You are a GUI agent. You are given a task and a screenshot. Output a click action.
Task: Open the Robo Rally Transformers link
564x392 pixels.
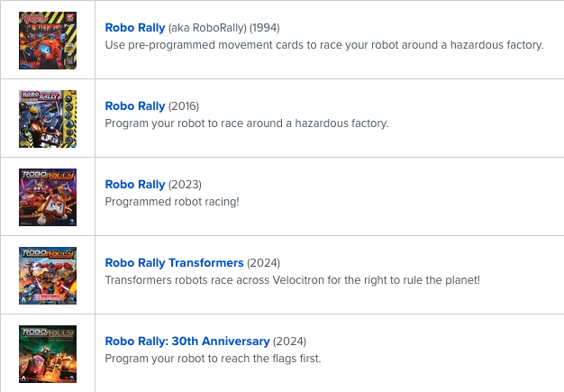tap(174, 263)
